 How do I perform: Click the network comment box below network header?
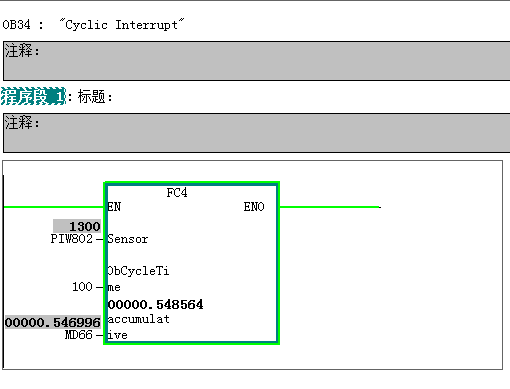pyautogui.click(x=256, y=133)
